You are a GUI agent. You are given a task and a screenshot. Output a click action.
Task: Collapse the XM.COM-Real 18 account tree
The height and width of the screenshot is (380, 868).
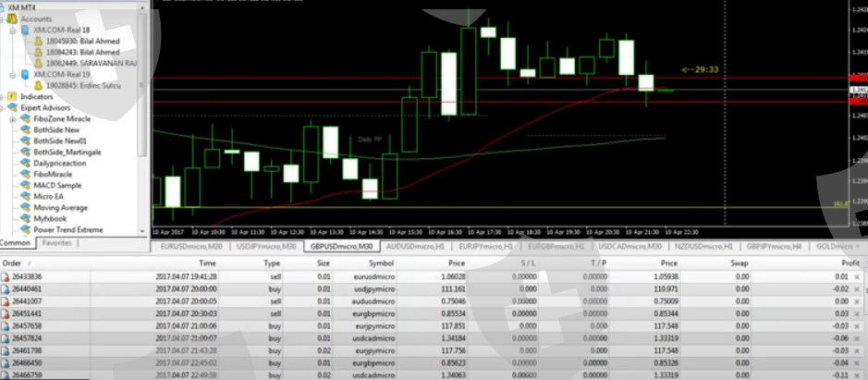coord(12,30)
